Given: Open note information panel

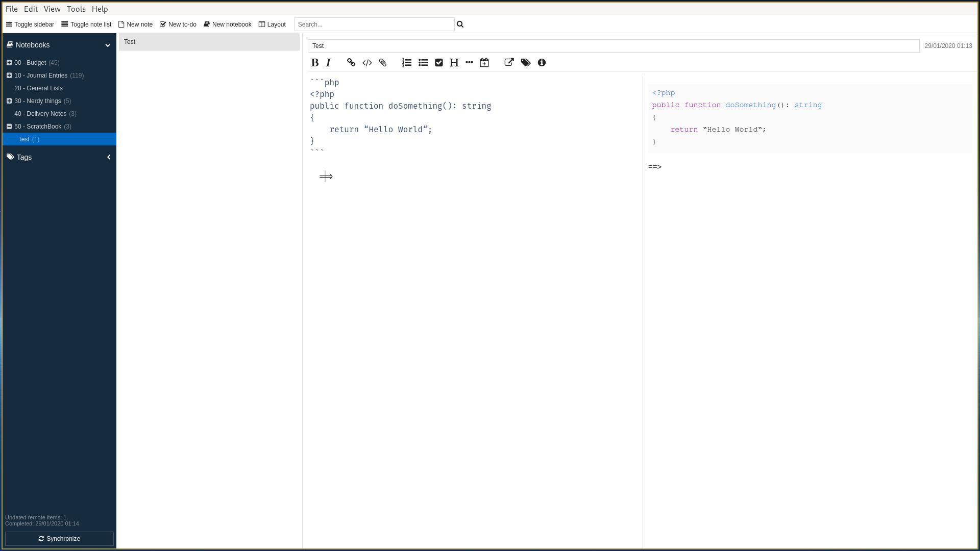Looking at the screenshot, I should (542, 62).
